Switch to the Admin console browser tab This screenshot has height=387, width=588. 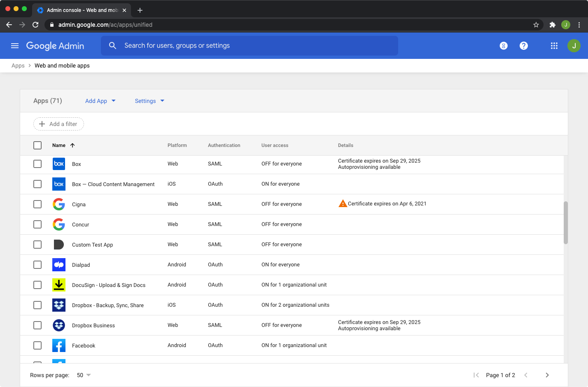click(x=82, y=10)
